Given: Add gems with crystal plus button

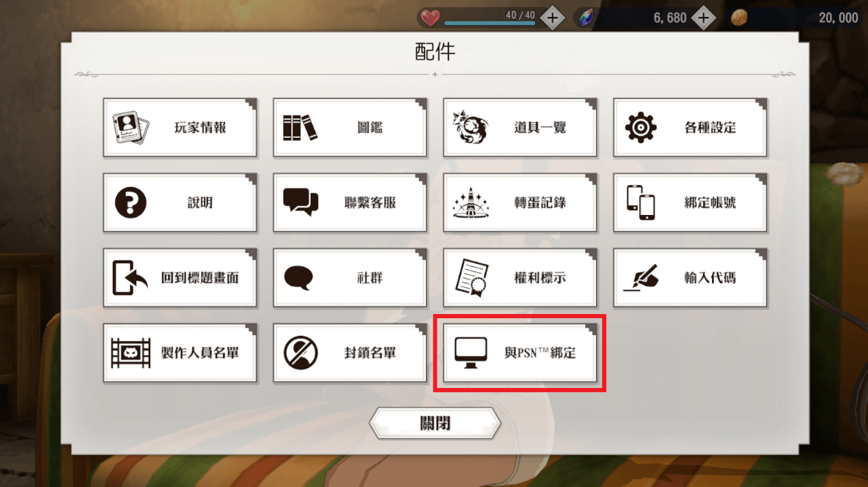Looking at the screenshot, I should [703, 18].
